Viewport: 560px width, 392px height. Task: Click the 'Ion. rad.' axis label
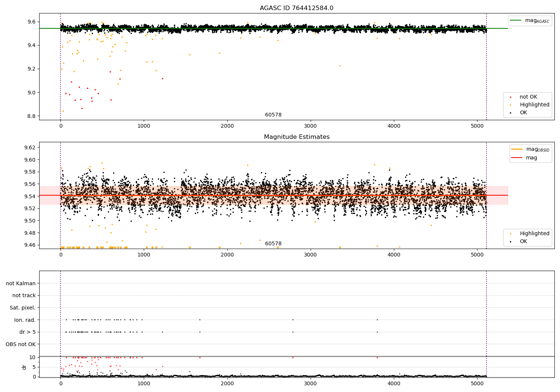pyautogui.click(x=25, y=320)
